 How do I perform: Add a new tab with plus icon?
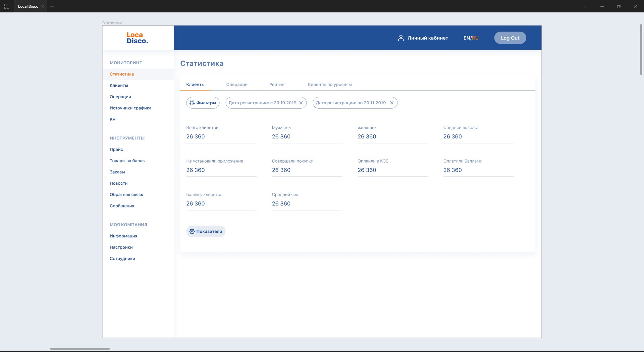(52, 6)
